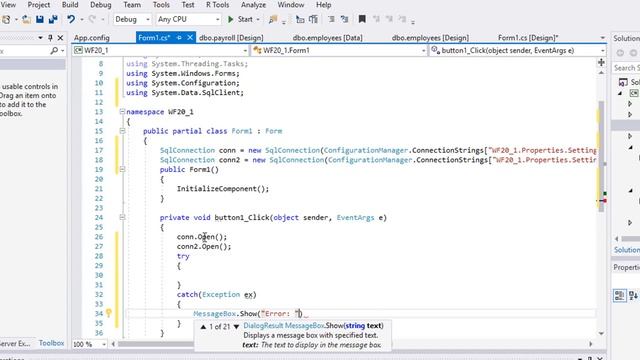Undo the last edit
Viewport: 640px width, 360px height.
point(71,19)
